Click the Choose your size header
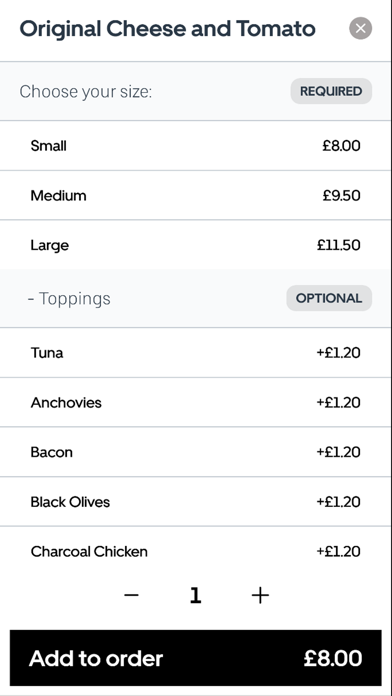The height and width of the screenshot is (696, 392). [86, 92]
